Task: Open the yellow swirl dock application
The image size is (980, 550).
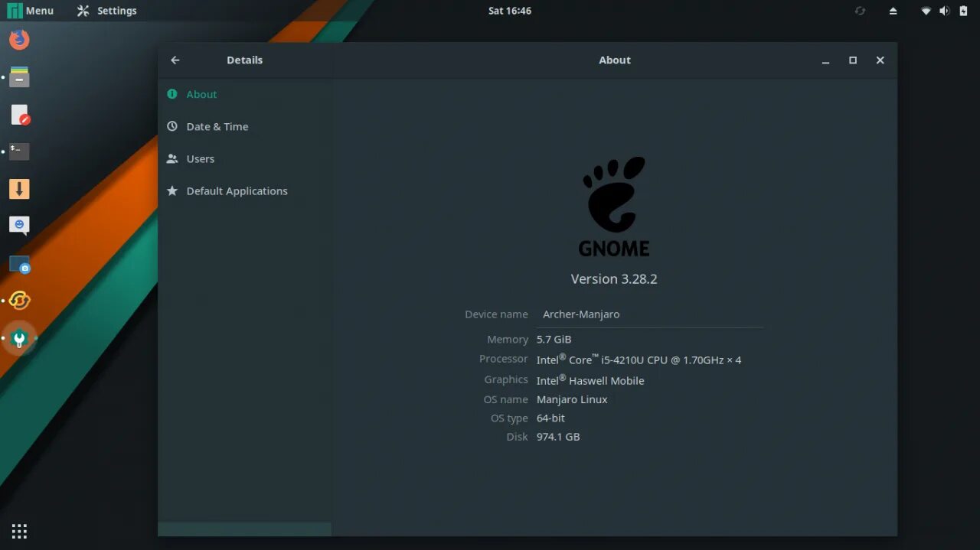Action: coord(19,301)
